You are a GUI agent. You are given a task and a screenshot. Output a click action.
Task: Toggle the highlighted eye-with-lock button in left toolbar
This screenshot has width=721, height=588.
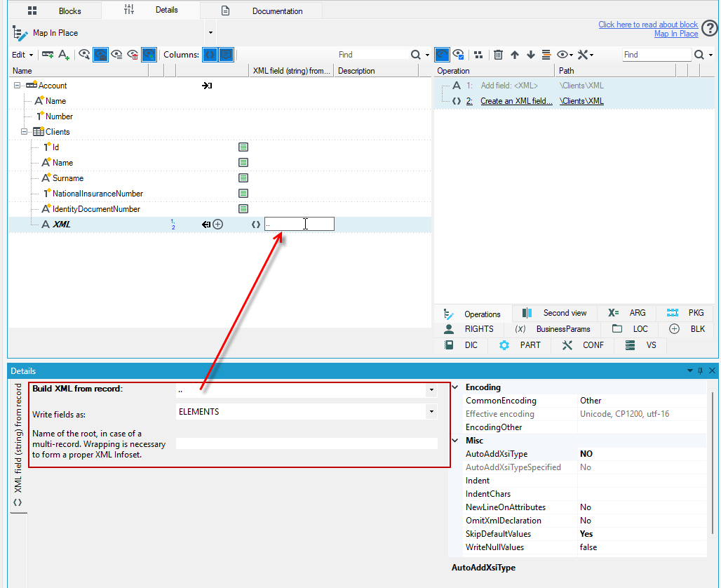coord(100,55)
